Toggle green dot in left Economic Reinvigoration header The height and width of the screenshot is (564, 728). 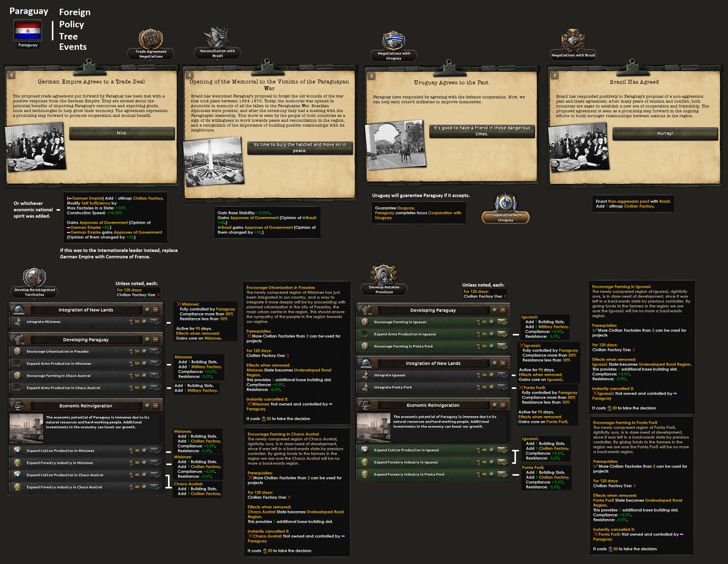tap(147, 406)
